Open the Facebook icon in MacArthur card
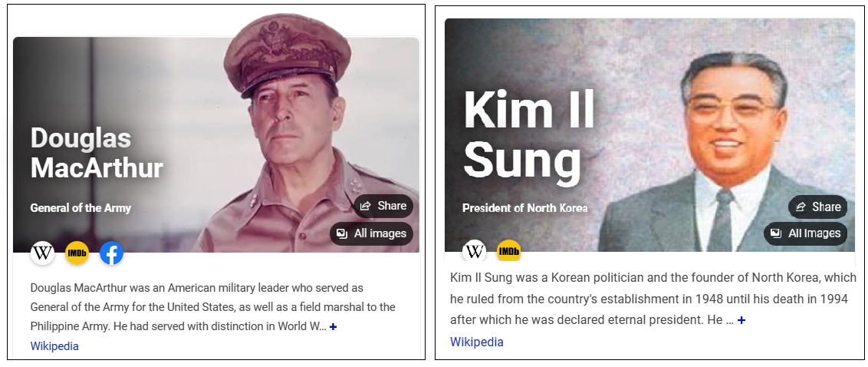868x367 pixels. click(111, 253)
